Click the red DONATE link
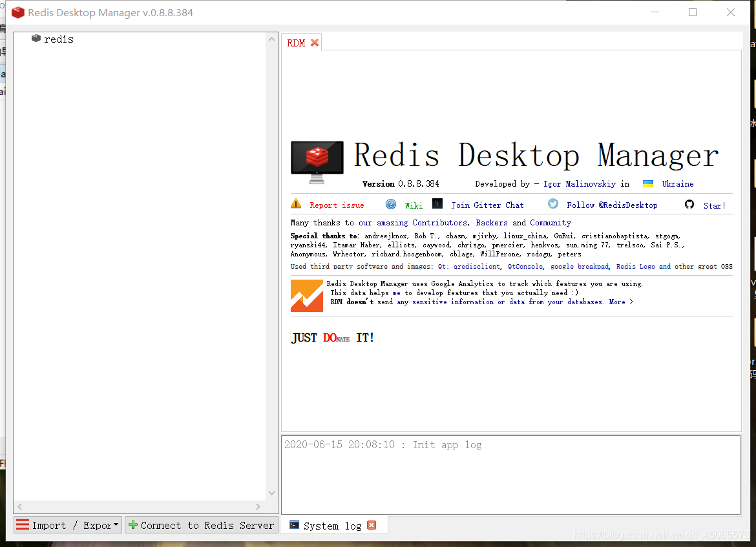This screenshot has width=756, height=547. pos(336,338)
